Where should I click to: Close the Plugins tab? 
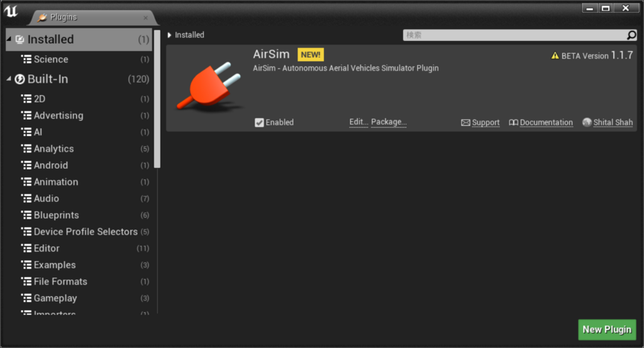click(145, 18)
